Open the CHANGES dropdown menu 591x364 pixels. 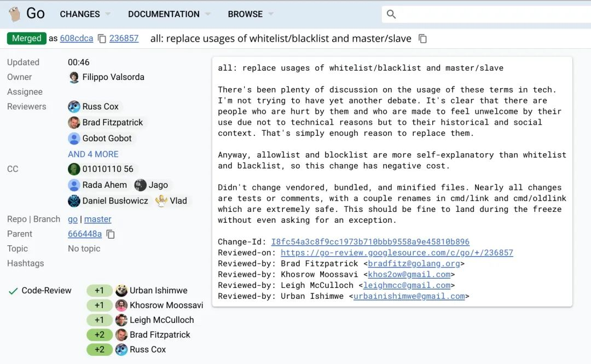tap(85, 14)
